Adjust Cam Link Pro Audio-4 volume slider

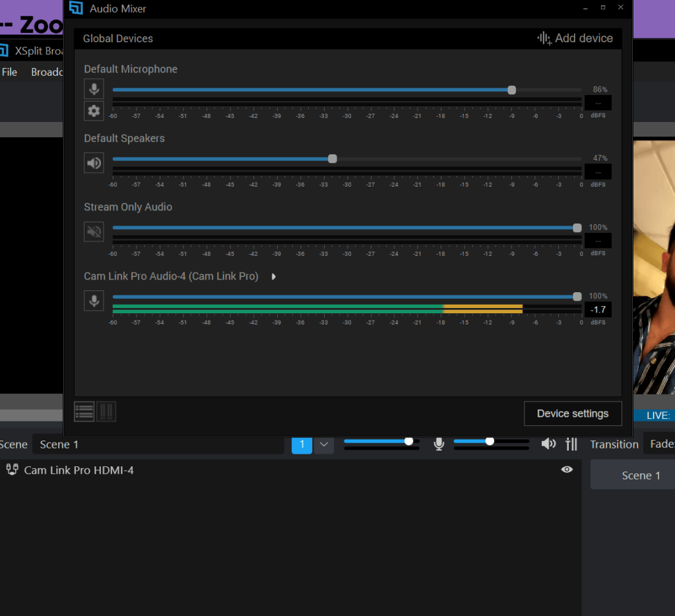tap(577, 296)
